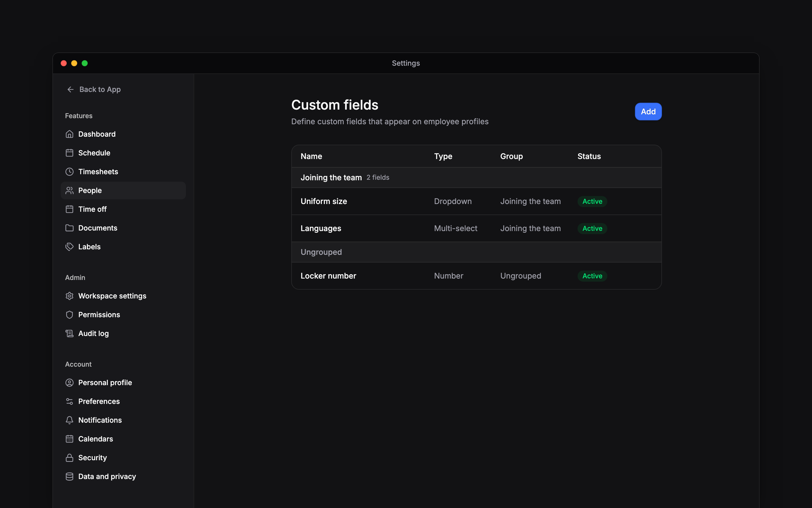Click the Labels tag icon
This screenshot has height=508, width=812.
[70, 247]
